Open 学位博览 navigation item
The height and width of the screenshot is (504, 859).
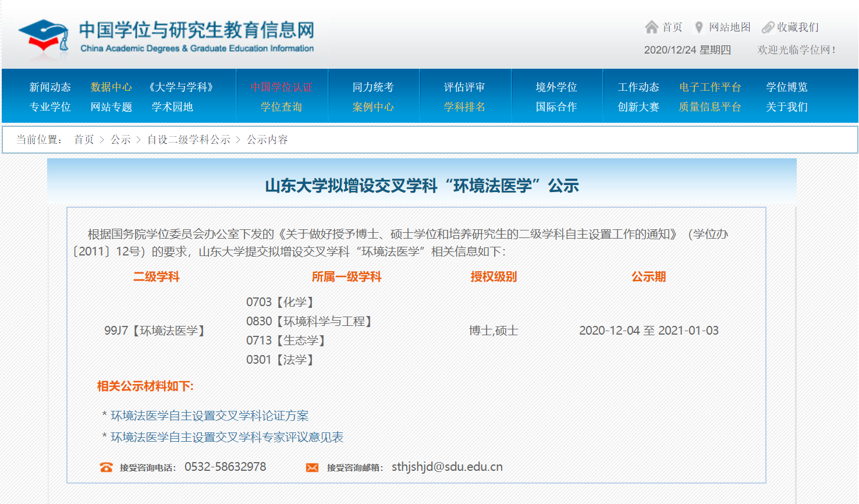787,87
